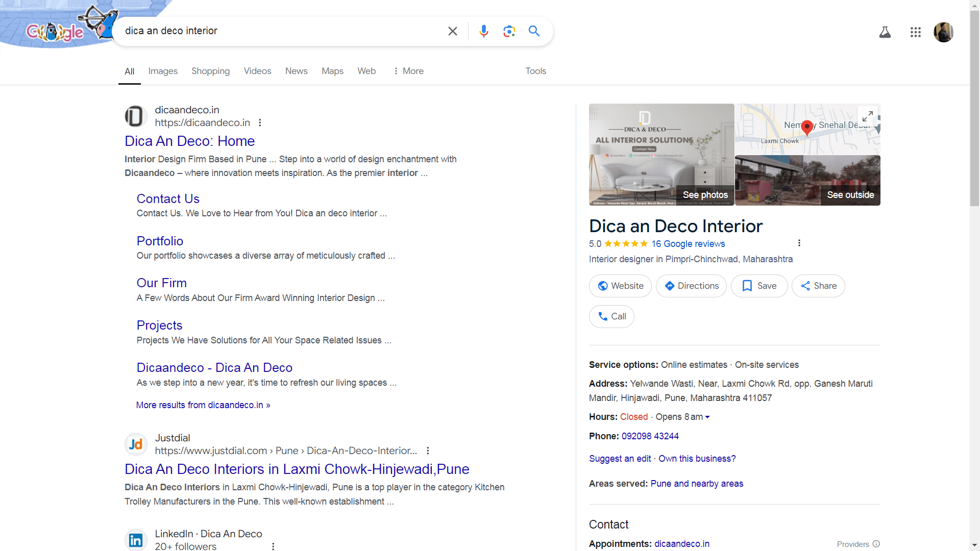Submit search with magnifier icon
The width and height of the screenshot is (980, 551).
coord(534,31)
